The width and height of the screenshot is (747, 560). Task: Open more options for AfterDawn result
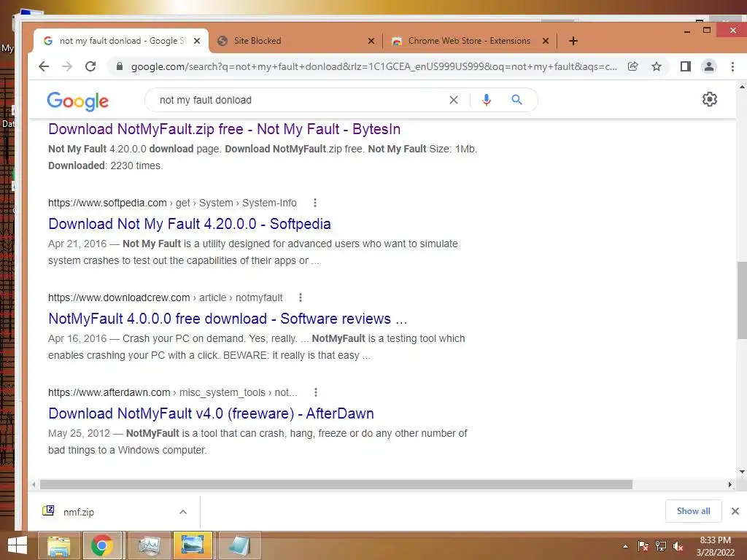pos(315,392)
